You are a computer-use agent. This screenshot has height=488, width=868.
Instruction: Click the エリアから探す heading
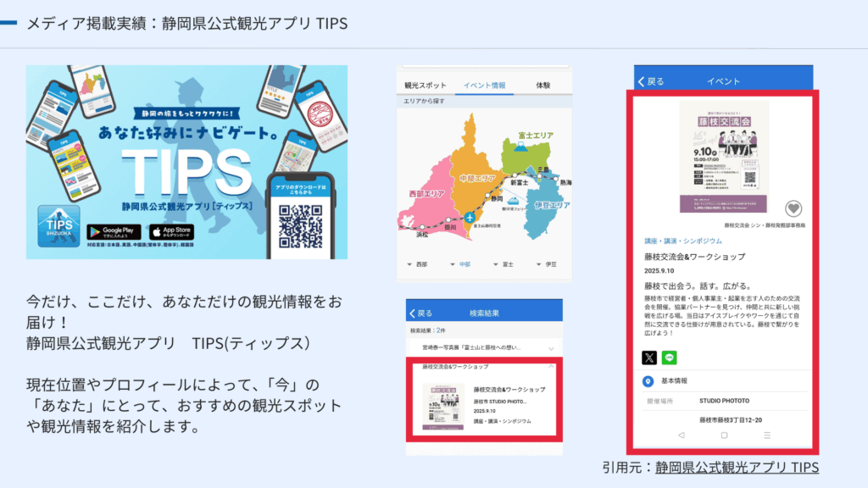pyautogui.click(x=424, y=102)
